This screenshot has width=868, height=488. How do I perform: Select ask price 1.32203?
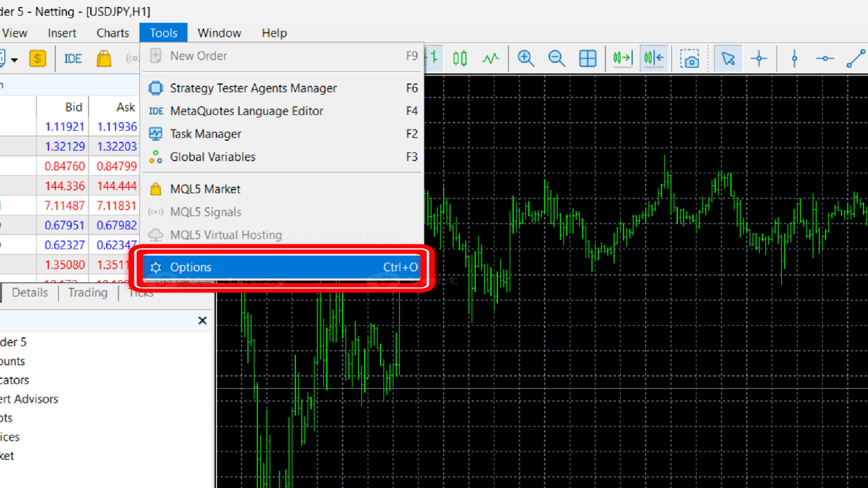(117, 146)
